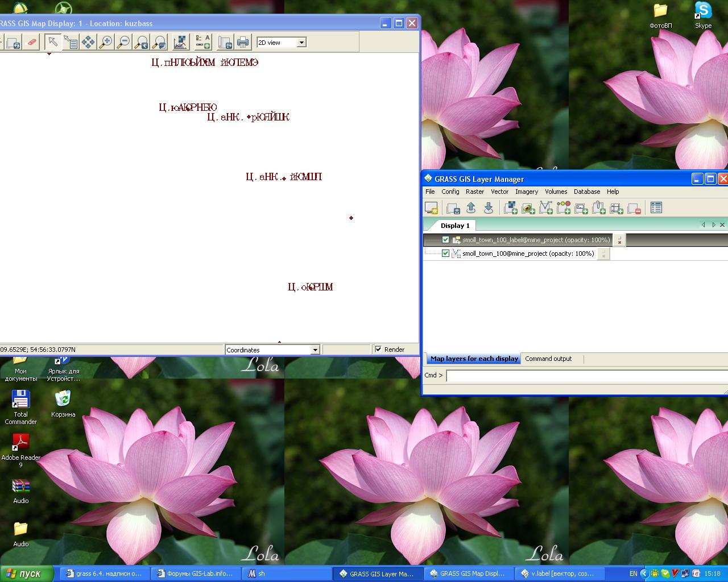728x582 pixels.
Task: Click the right tab scroll arrow
Action: (x=713, y=225)
